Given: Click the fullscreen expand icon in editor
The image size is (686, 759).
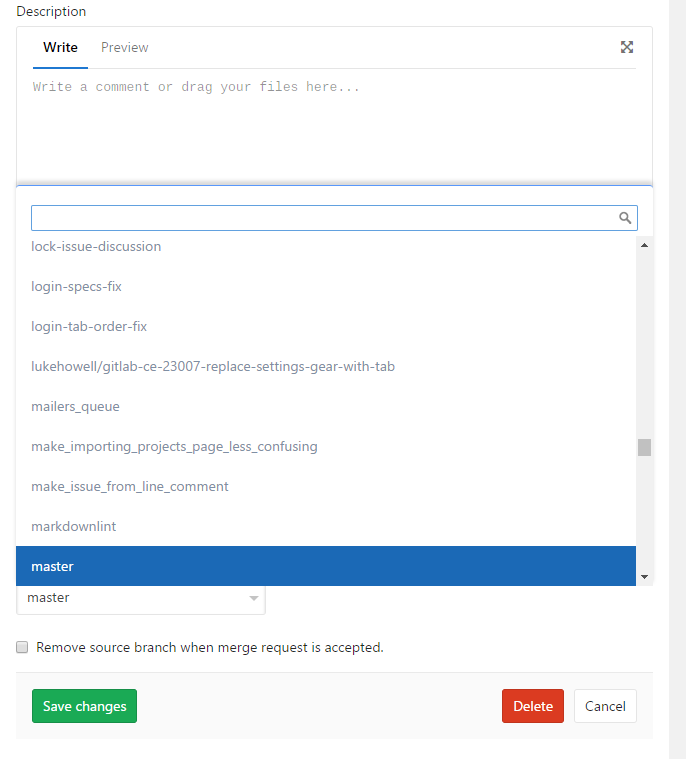Looking at the screenshot, I should [x=627, y=47].
